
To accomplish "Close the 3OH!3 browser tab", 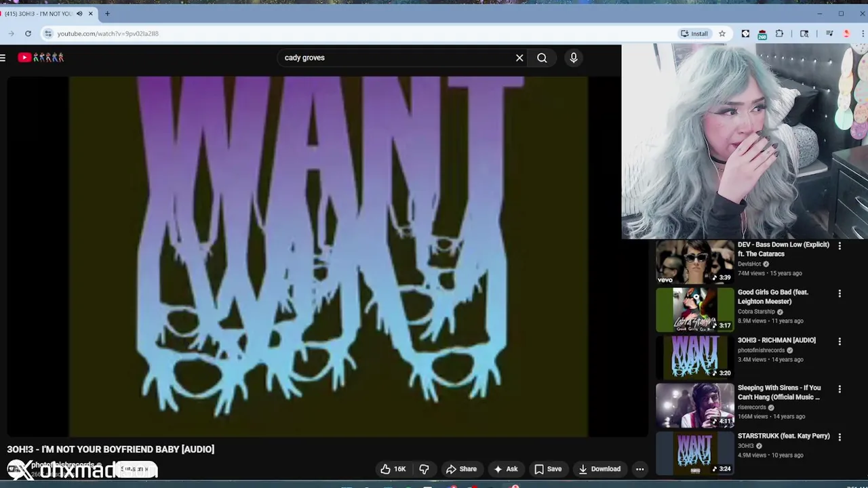I will coord(90,14).
